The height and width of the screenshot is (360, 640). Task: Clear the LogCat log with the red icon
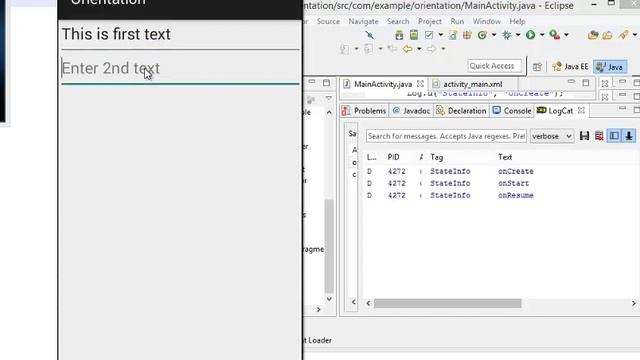(x=599, y=136)
